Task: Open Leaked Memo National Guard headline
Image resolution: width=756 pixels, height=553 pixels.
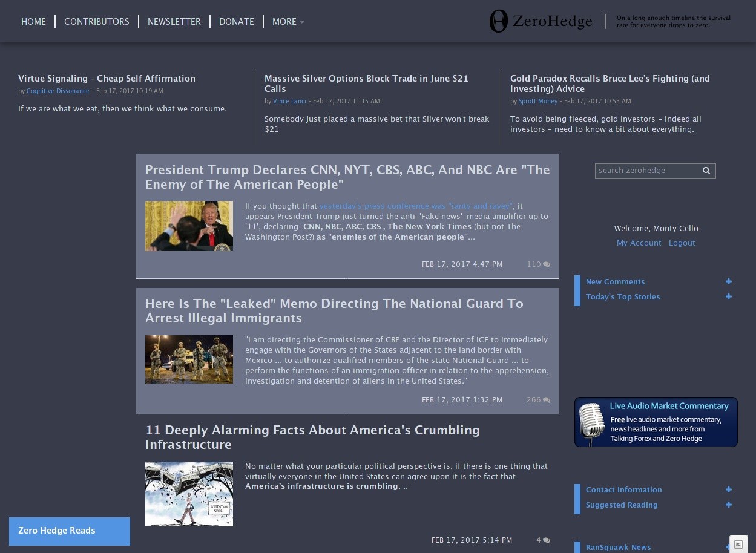Action: click(334, 311)
